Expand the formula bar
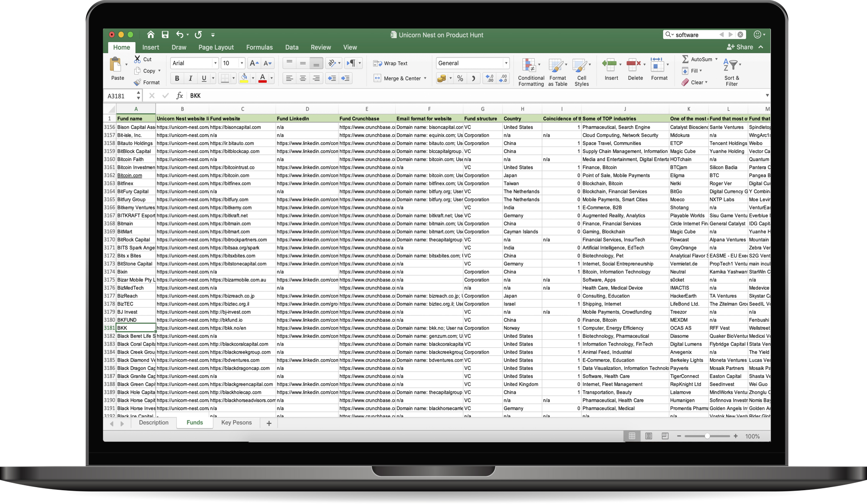Screen dimensions: 867x504 coord(767,95)
